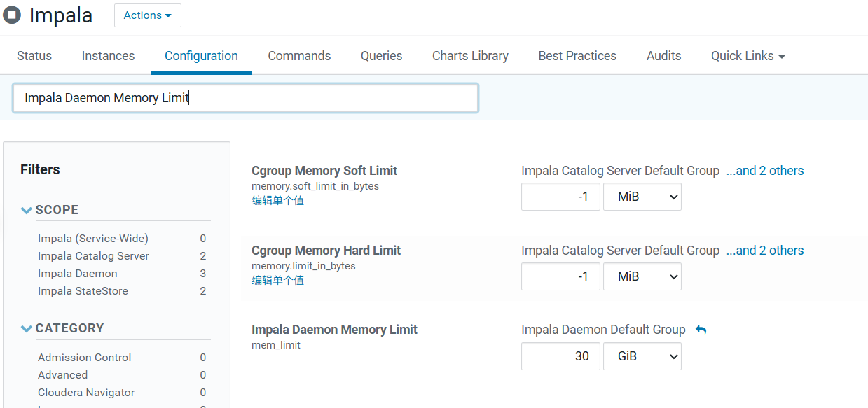Filter by Impala Daemon scope
868x408 pixels.
point(78,274)
